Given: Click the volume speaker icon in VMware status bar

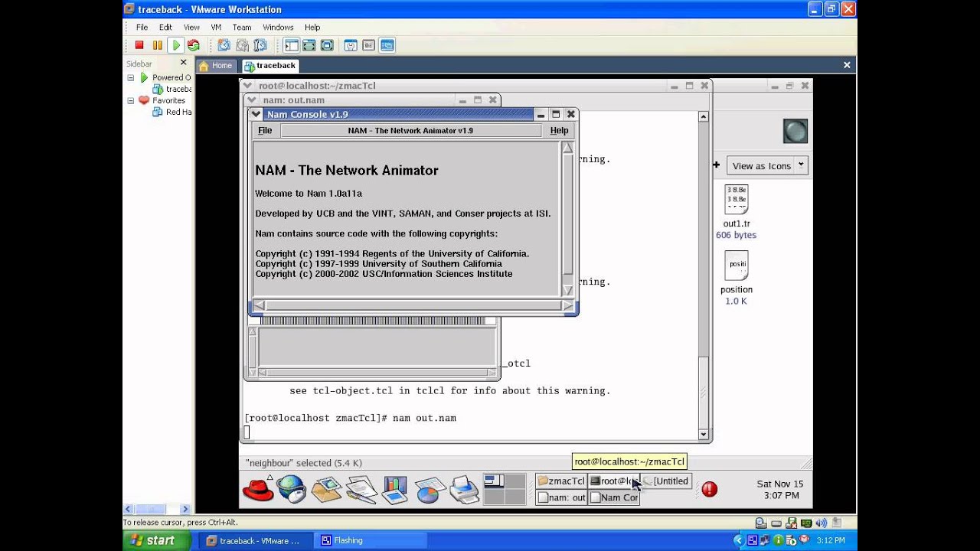Looking at the screenshot, I should pyautogui.click(x=822, y=523).
